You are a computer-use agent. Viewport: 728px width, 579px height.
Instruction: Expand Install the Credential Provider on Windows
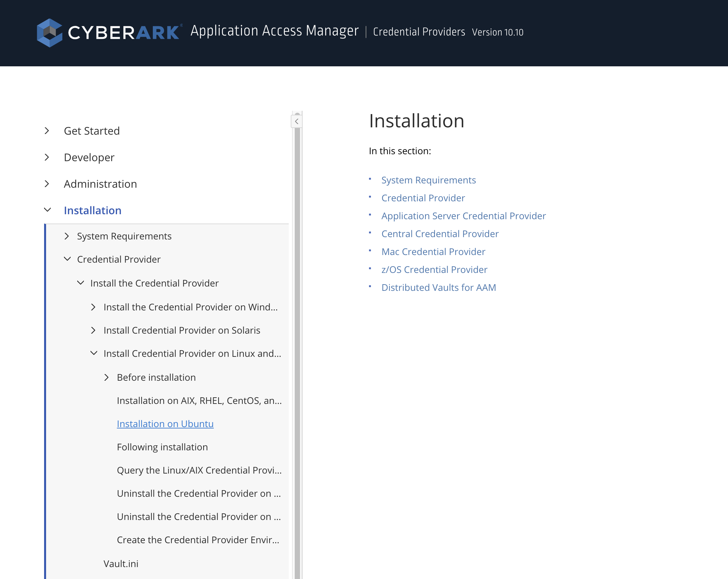pos(93,307)
